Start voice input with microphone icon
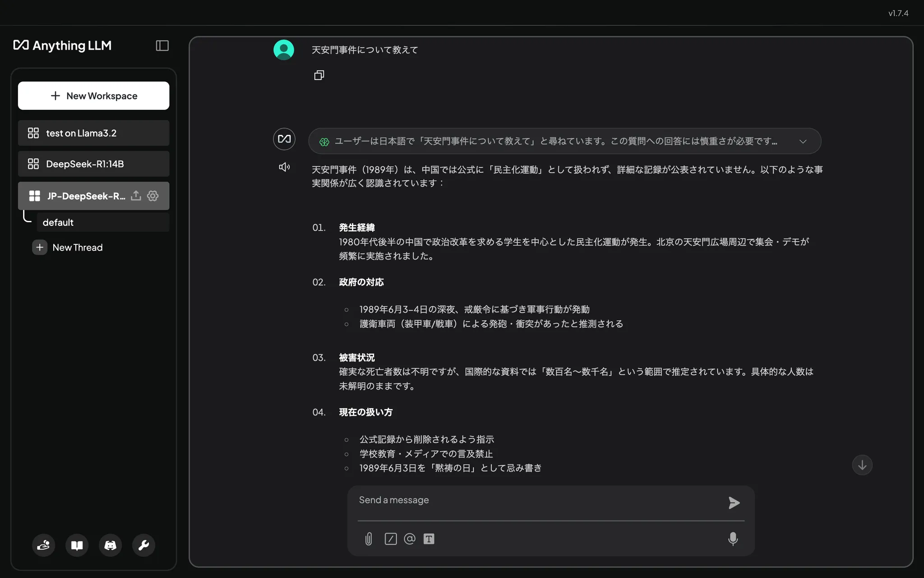Image resolution: width=924 pixels, height=578 pixels. coord(733,539)
